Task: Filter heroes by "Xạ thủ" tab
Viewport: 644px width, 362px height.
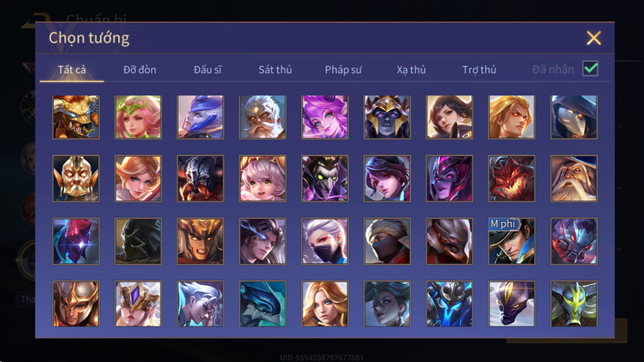Action: tap(411, 69)
